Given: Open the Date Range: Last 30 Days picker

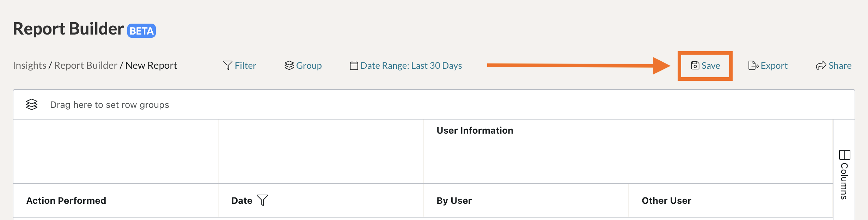Looking at the screenshot, I should 411,66.
